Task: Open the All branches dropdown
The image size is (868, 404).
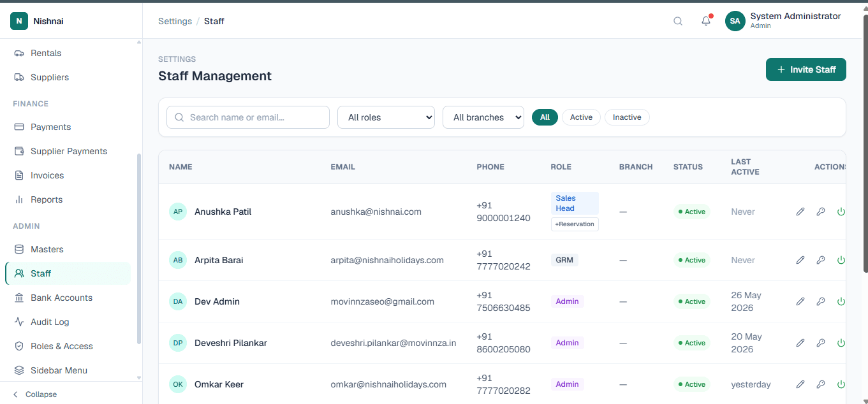Action: pyautogui.click(x=483, y=117)
